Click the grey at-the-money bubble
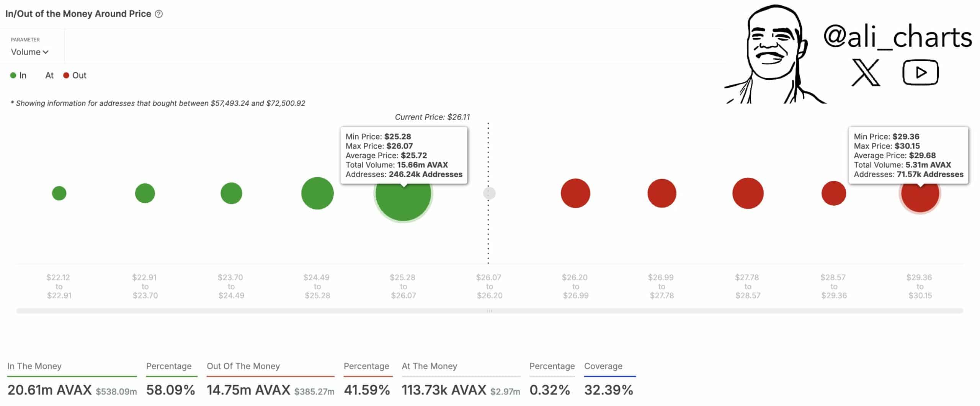The height and width of the screenshot is (406, 980). [x=489, y=193]
